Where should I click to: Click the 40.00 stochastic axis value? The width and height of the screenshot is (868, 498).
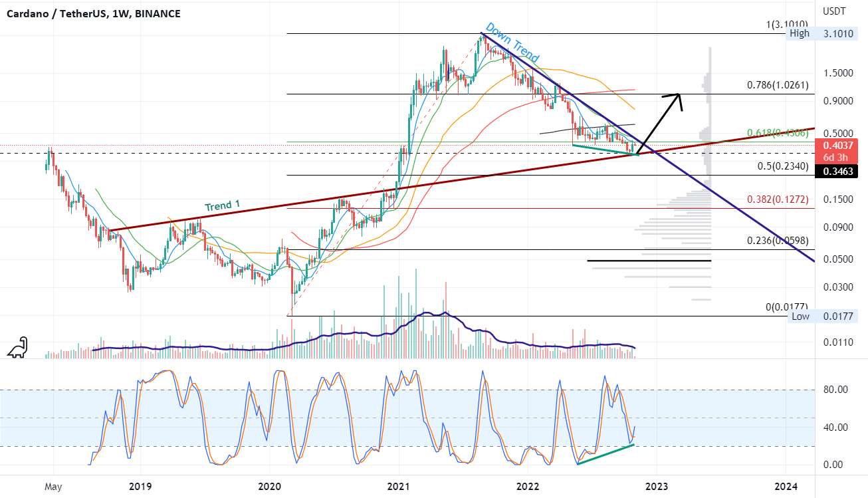tap(837, 427)
